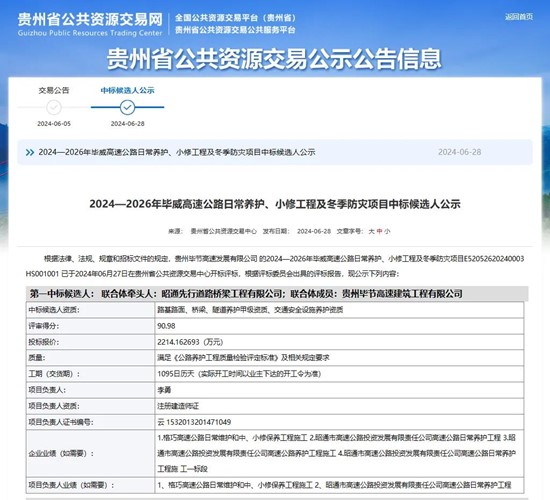Screen dimensions: 550x500
Task: Click the 满足《公路养护工程质量检验评定标准》 cell
Action: (340, 358)
